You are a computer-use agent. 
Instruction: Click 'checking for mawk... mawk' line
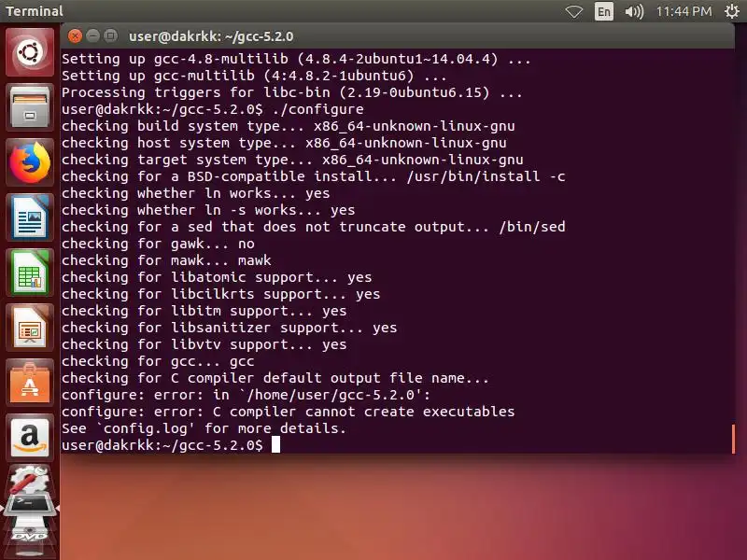pyautogui.click(x=166, y=260)
